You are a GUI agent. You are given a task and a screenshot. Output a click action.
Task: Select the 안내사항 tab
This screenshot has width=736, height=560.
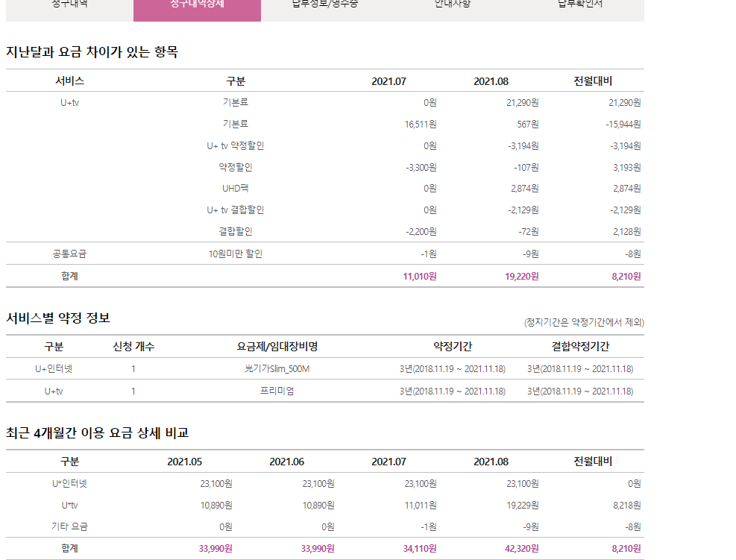[x=450, y=6]
